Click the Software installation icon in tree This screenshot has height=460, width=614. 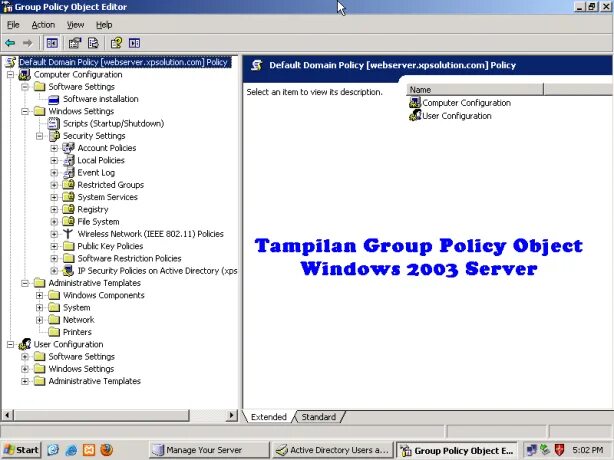[x=54, y=99]
